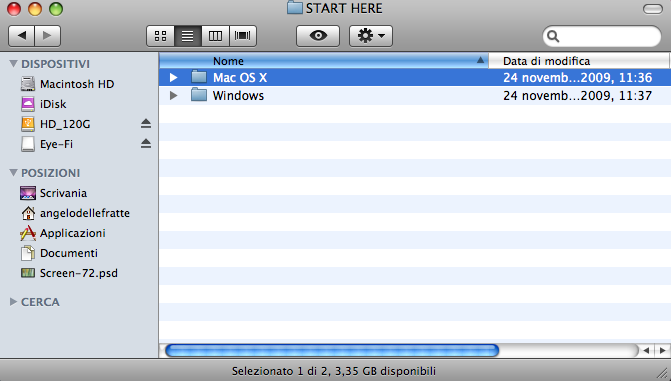Expand the Mac OS X folder triangle
The image size is (671, 381).
pos(173,77)
